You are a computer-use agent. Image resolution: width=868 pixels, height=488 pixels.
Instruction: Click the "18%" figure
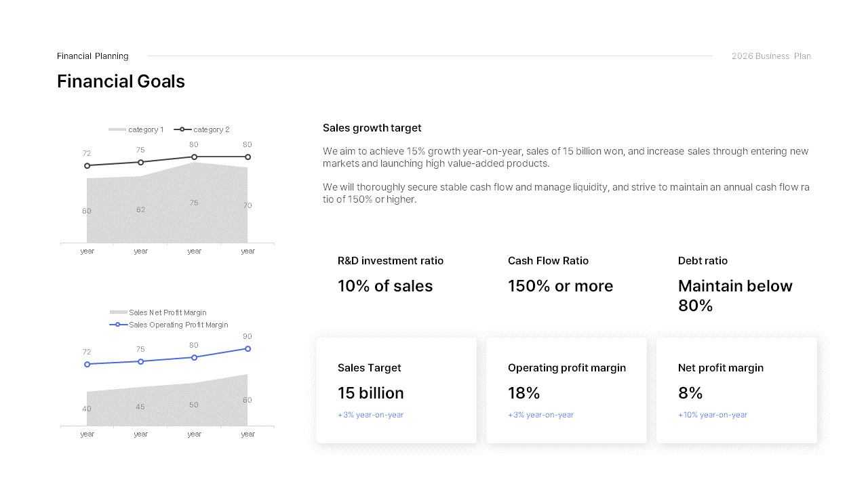coord(524,393)
